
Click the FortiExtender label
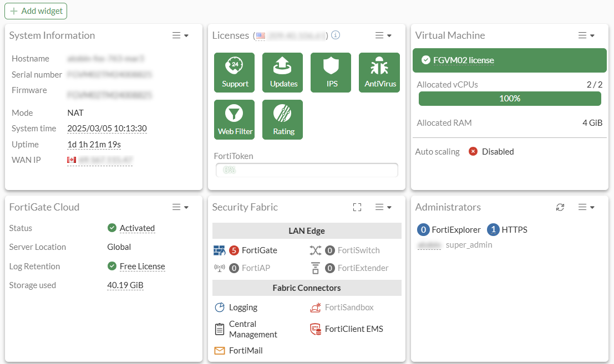[x=363, y=268]
